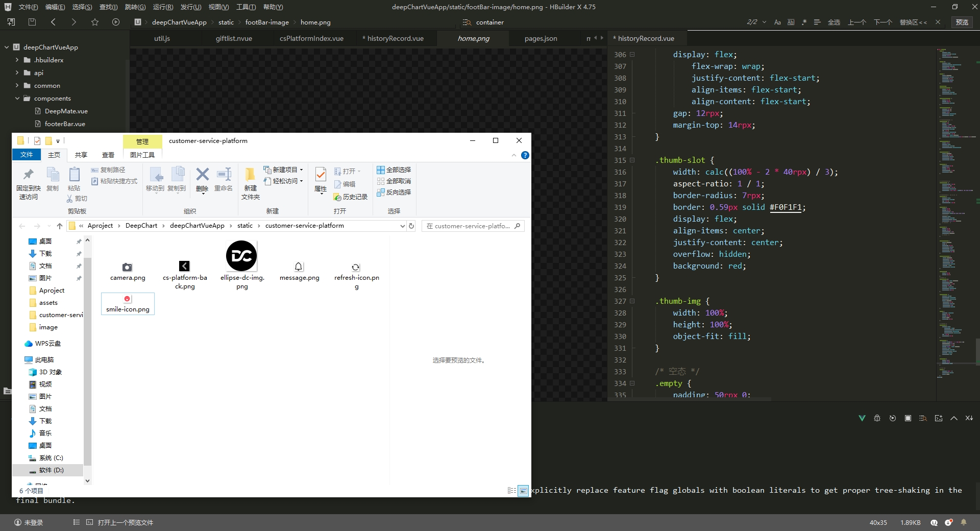The height and width of the screenshot is (531, 980).
Task: Open the 运行(R) menu
Action: pos(163,7)
